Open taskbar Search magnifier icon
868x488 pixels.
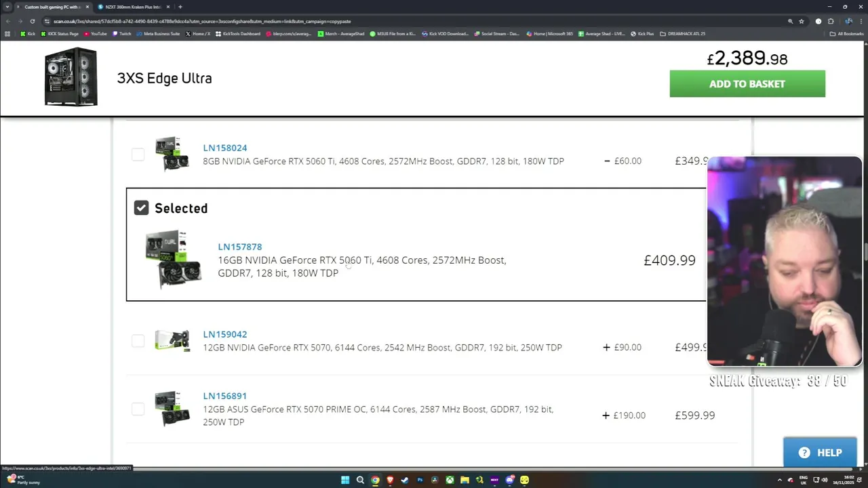pyautogui.click(x=360, y=480)
